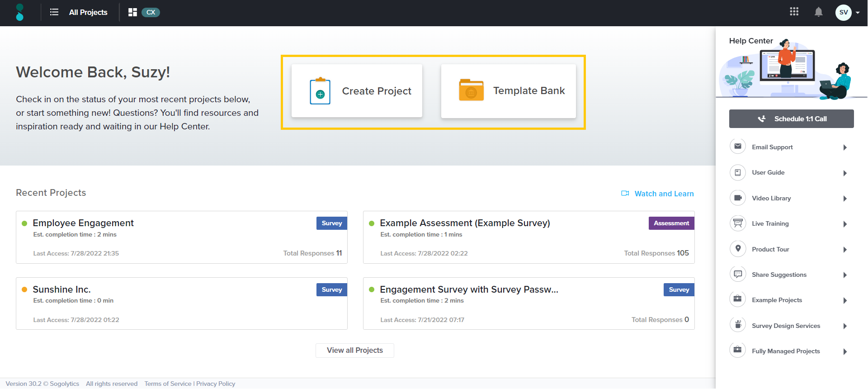The width and height of the screenshot is (868, 389).
Task: Click the Create Project card label
Action: coord(377,91)
